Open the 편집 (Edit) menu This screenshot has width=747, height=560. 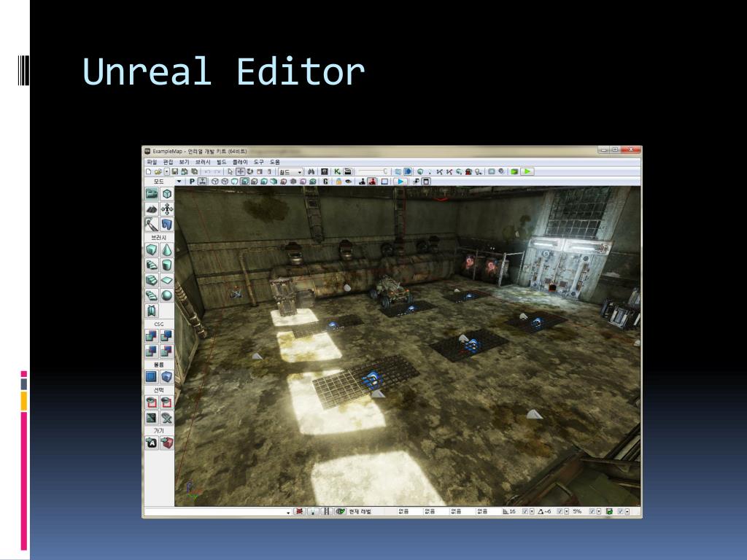click(x=169, y=163)
